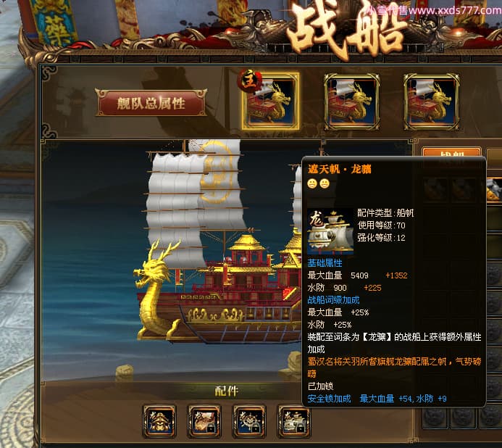Switch to the orange 战船 tab
This screenshot has width=502, height=448.
(451, 152)
